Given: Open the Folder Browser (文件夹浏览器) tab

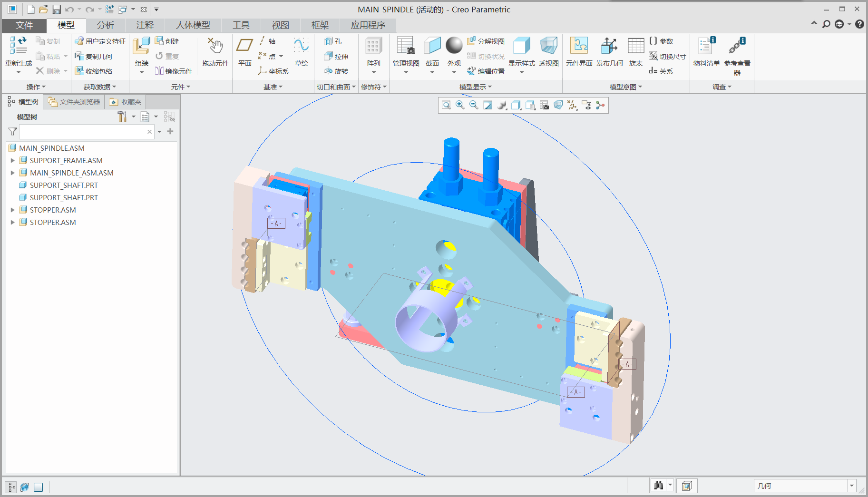Looking at the screenshot, I should 74,102.
